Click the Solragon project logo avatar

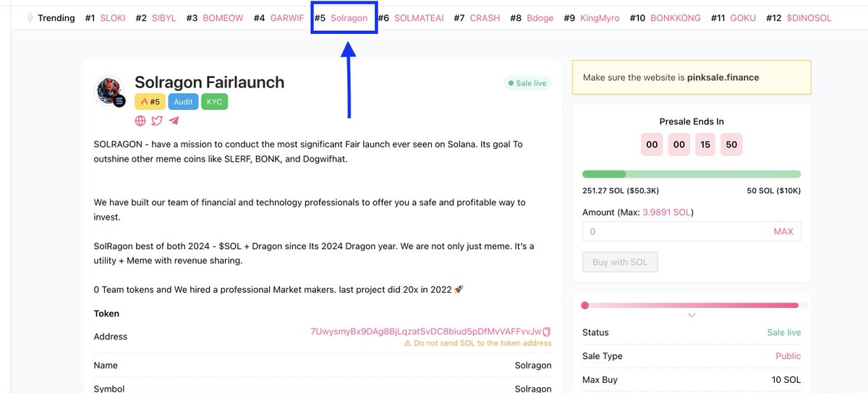(111, 92)
